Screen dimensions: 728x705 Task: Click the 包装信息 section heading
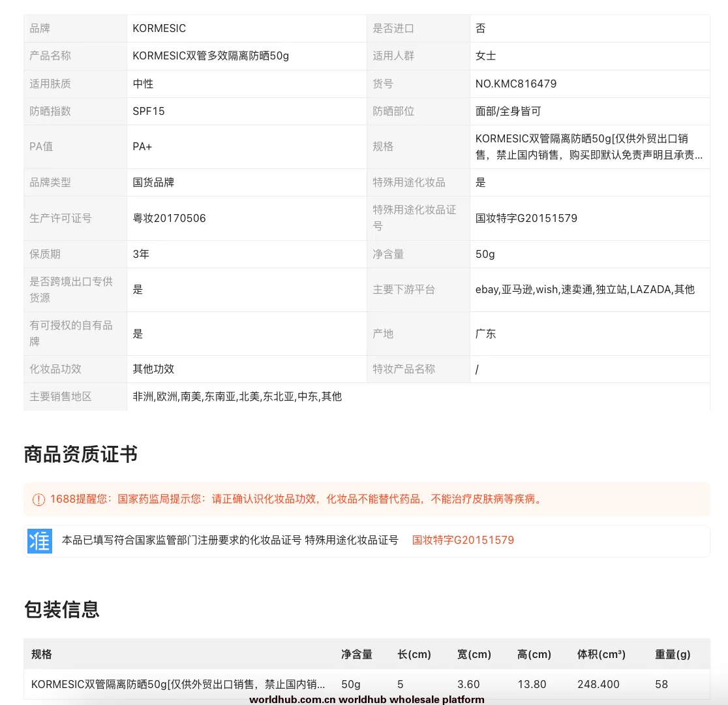[62, 610]
